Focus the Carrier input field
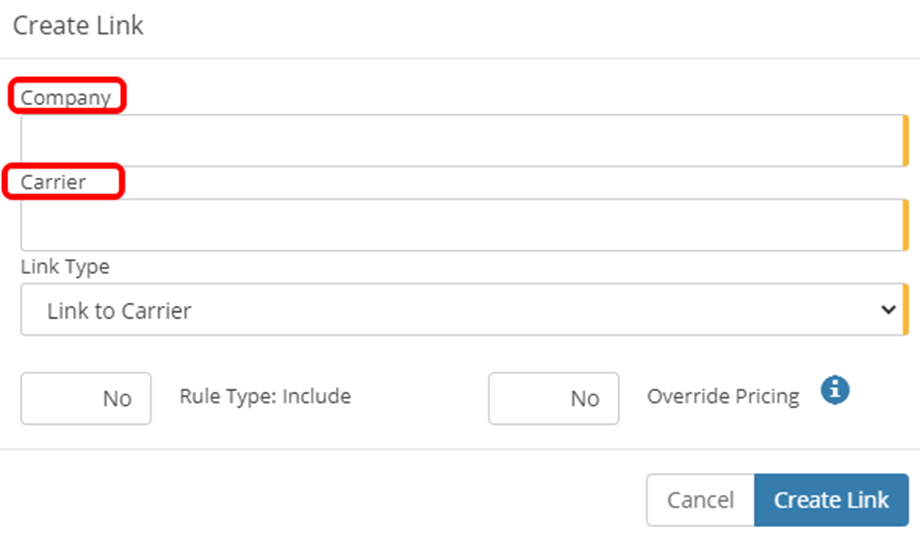 pyautogui.click(x=460, y=225)
